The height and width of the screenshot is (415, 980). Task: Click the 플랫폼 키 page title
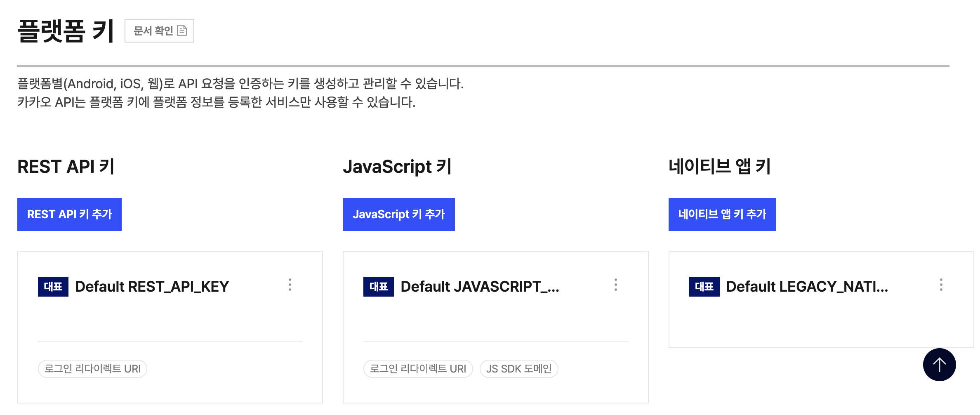[x=66, y=31]
